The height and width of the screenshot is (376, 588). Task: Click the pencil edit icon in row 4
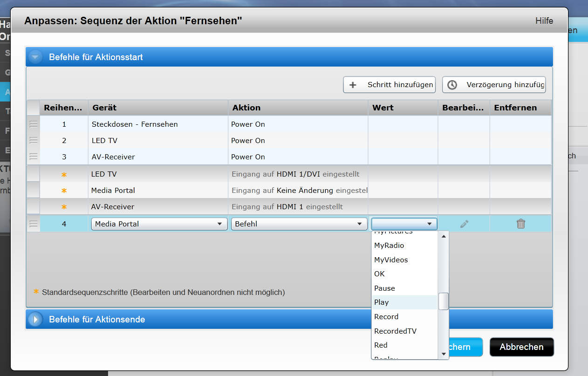pyautogui.click(x=464, y=224)
